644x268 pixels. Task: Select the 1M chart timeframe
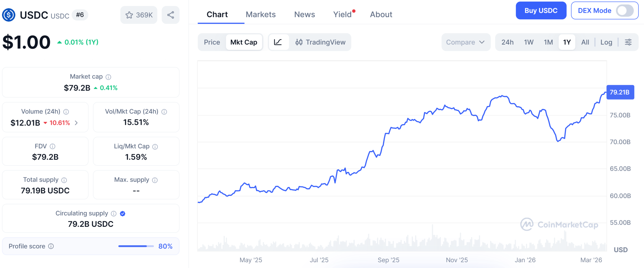click(x=548, y=42)
